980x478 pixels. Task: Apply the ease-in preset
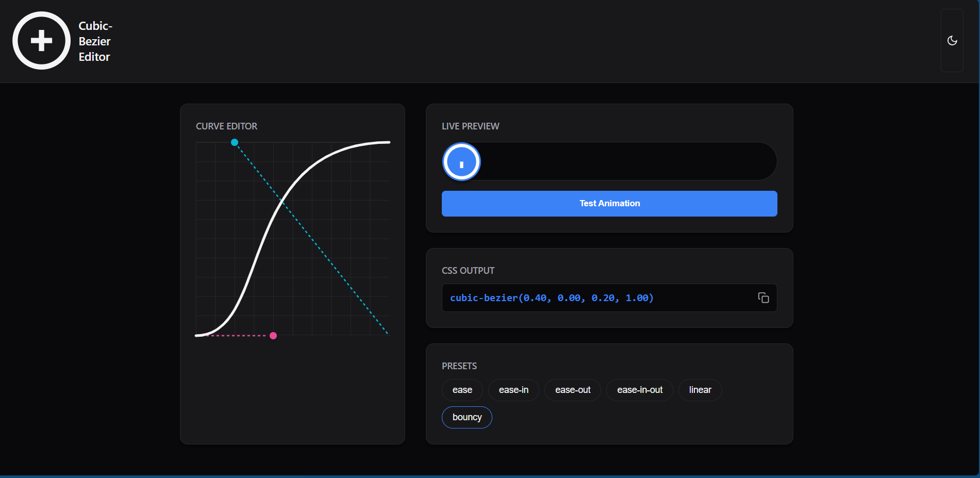pos(513,390)
